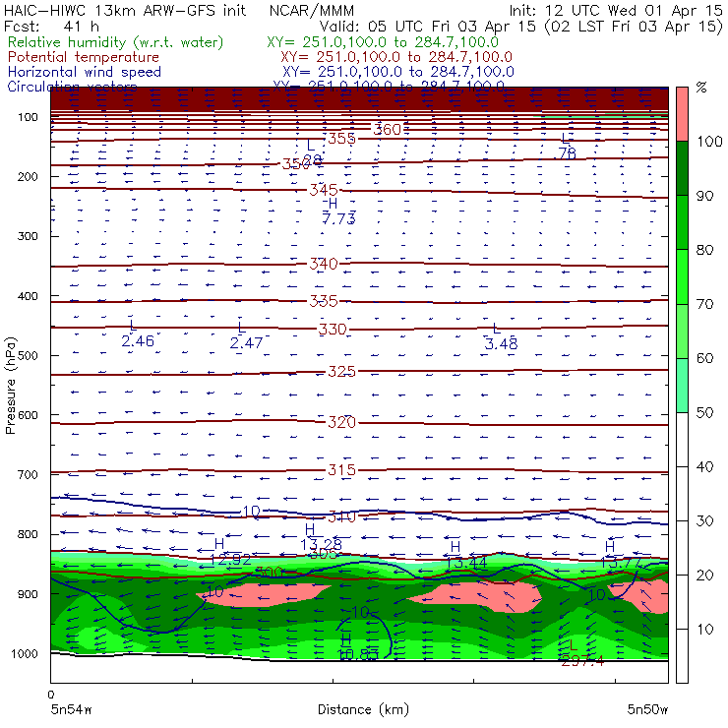The width and height of the screenshot is (728, 728).
Task: Click the near-surface wind maximum value '10.83'
Action: [358, 654]
